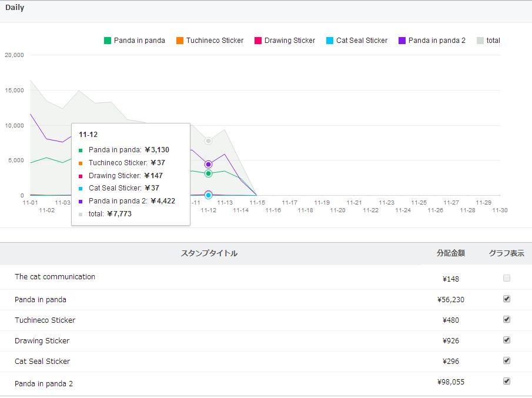The width and height of the screenshot is (532, 398).
Task: Click the purple Panda in panda 2 legend swatch
Action: click(x=402, y=41)
